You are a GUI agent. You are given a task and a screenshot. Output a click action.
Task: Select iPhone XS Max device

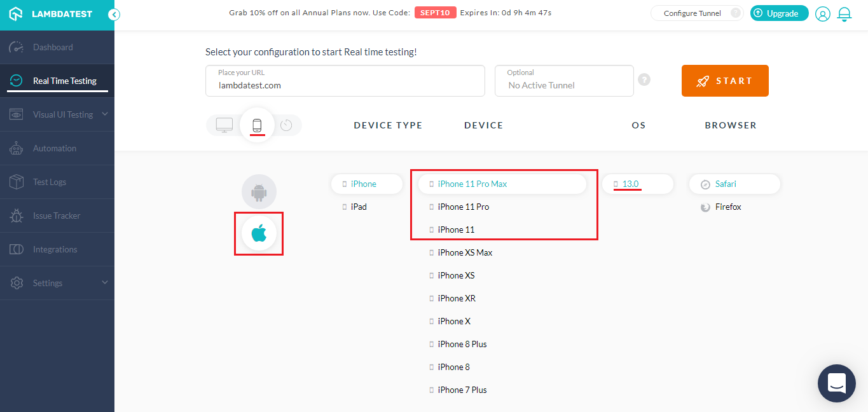pos(465,252)
